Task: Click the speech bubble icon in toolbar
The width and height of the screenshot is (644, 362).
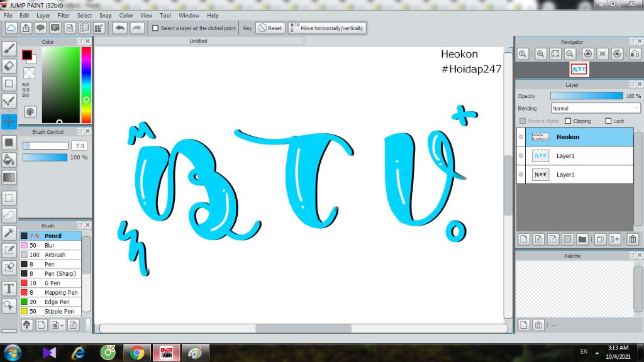Action: 40,28
